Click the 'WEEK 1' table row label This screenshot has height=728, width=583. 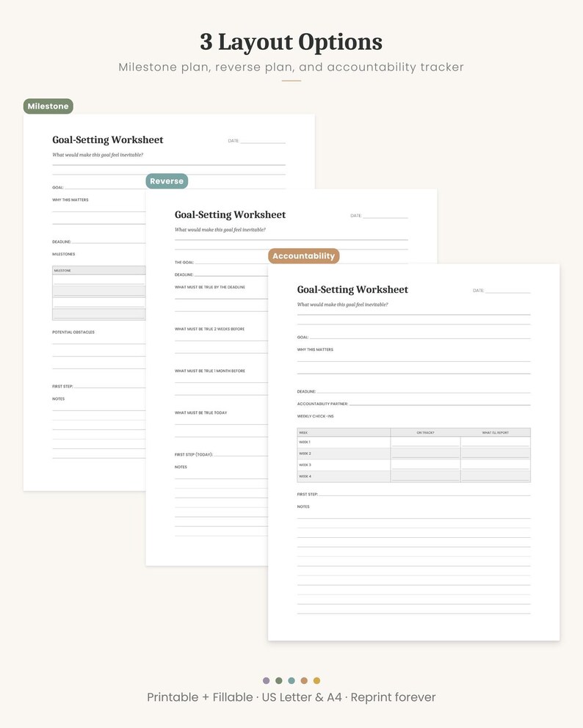[305, 442]
